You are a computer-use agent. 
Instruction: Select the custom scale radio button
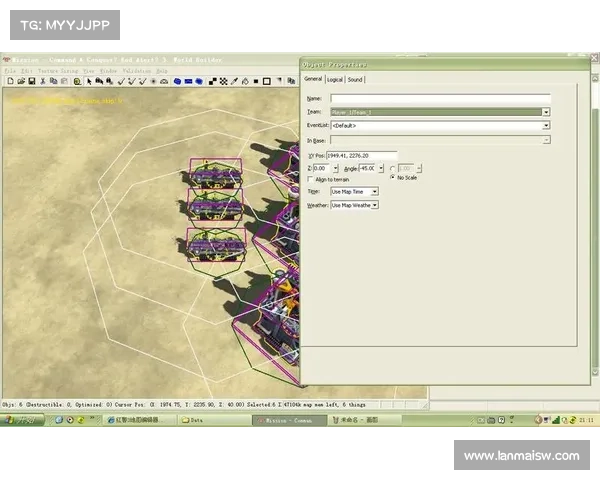coord(392,168)
